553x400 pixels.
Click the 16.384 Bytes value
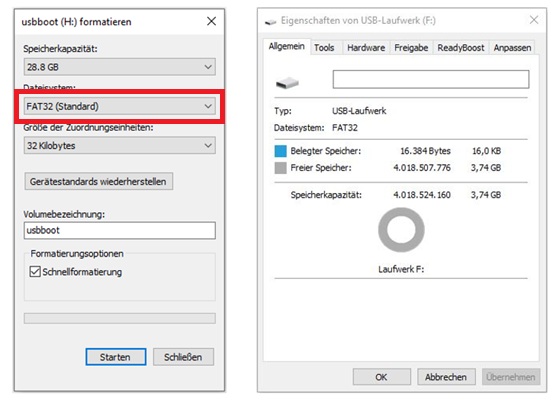tap(425, 151)
